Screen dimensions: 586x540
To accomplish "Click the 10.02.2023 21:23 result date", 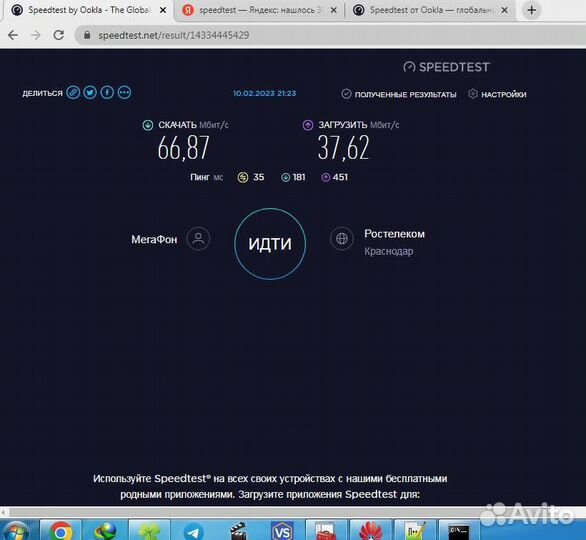I will click(x=265, y=93).
